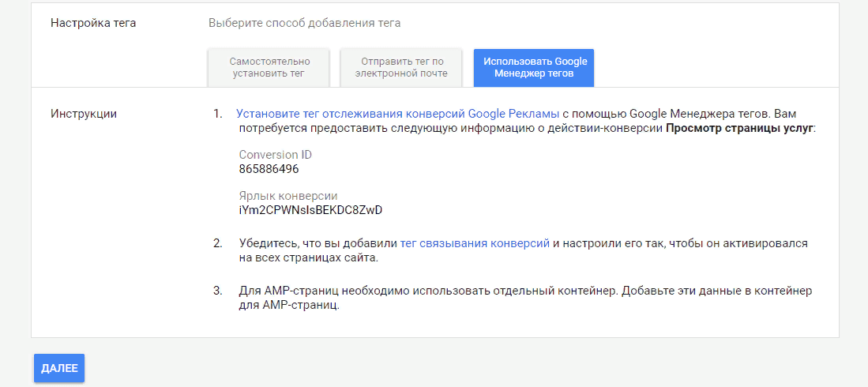Image resolution: width=868 pixels, height=387 pixels.
Task: Click the 'Убедитесь, что вы добавили' instruction text
Action: [318, 243]
